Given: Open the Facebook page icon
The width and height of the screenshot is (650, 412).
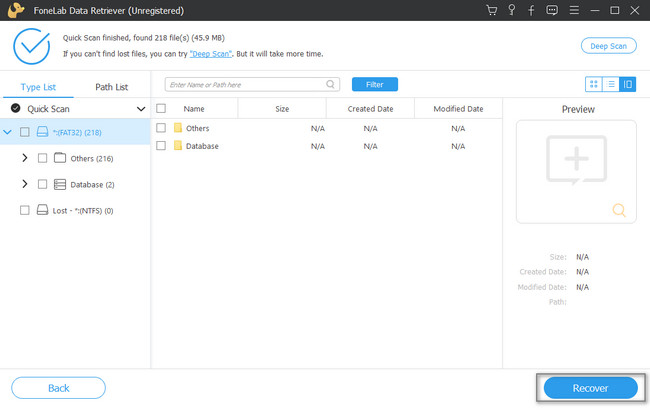Looking at the screenshot, I should pos(531,10).
